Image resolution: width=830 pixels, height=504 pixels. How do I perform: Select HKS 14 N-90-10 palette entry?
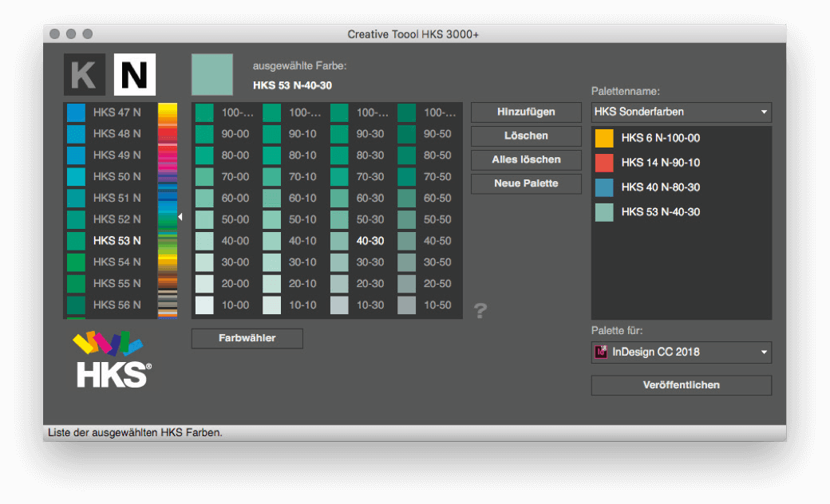pos(660,163)
